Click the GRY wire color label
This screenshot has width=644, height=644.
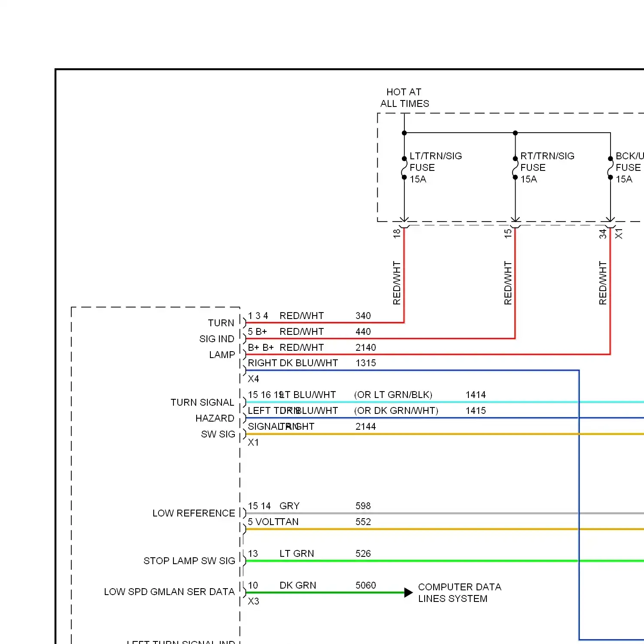tap(289, 506)
